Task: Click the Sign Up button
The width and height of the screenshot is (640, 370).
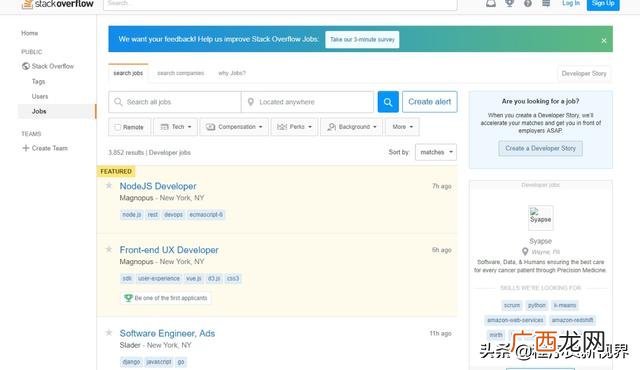Action: (603, 4)
